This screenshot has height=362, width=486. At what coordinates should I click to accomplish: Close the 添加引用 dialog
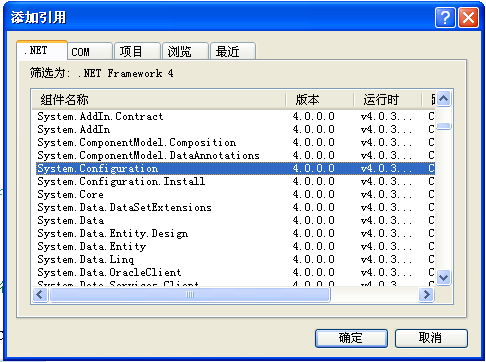pyautogui.click(x=468, y=18)
